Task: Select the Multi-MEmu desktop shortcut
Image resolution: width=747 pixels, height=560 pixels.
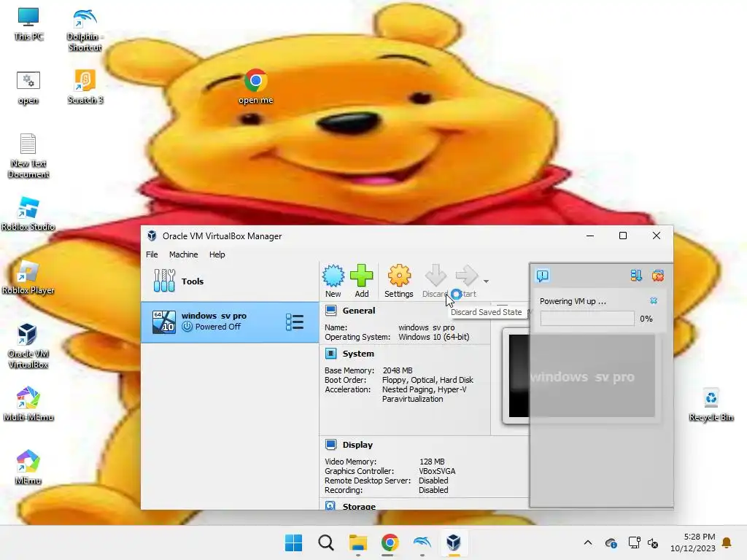Action: [28, 404]
